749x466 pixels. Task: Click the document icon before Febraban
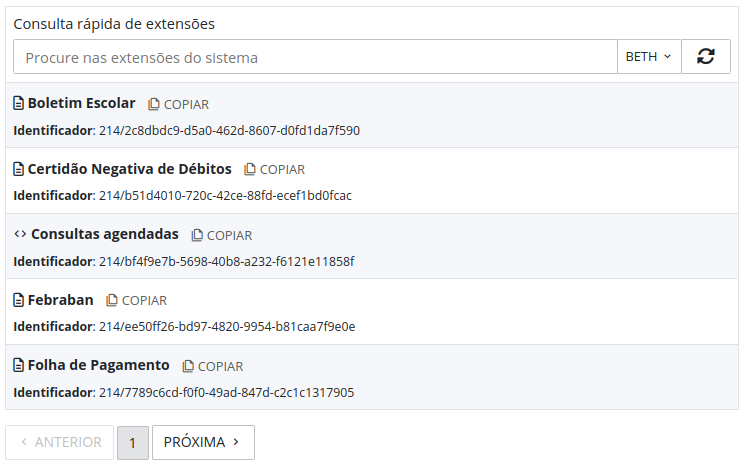[x=19, y=300]
